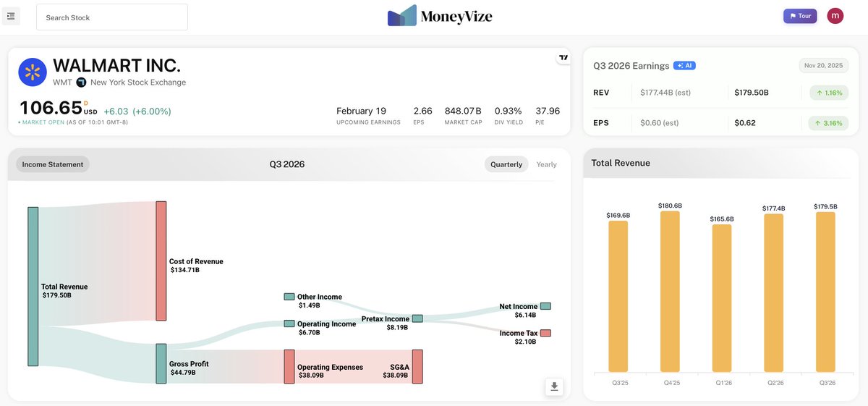
Task: Click the stock price 106.65
Action: pyautogui.click(x=51, y=108)
